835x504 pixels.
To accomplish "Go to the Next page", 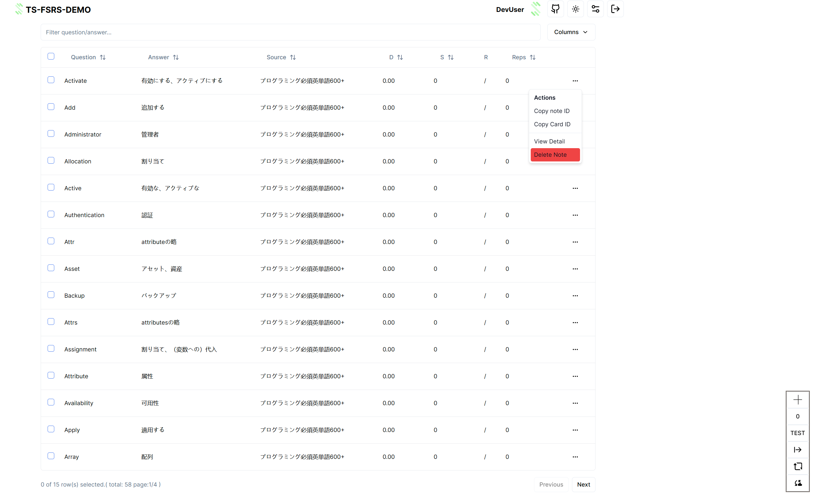I will 583,484.
